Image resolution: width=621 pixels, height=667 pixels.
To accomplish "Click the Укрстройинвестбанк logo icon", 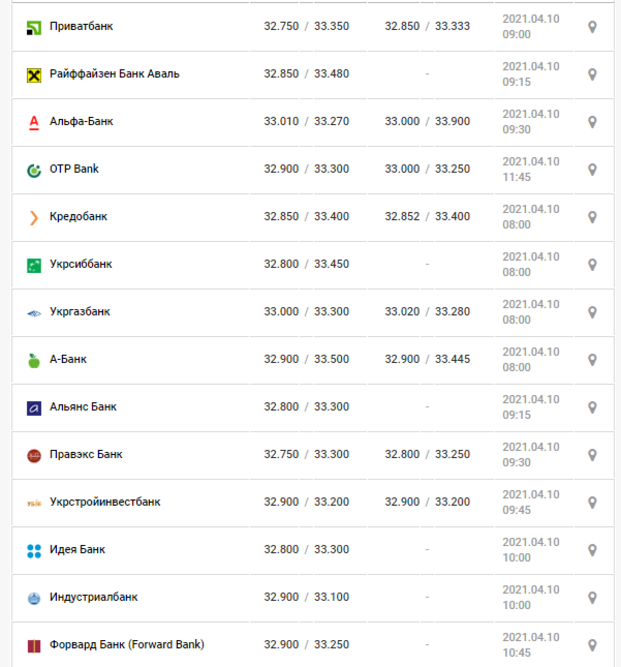I will coord(34,504).
